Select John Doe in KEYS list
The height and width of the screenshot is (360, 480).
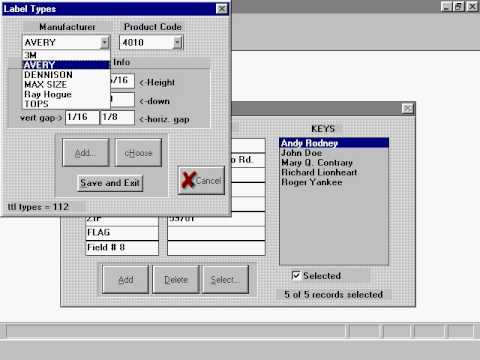334,153
